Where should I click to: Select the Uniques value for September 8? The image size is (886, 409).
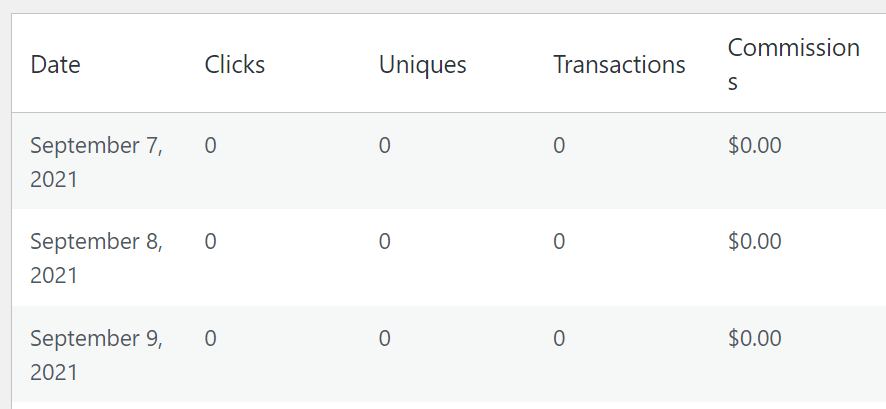(385, 242)
